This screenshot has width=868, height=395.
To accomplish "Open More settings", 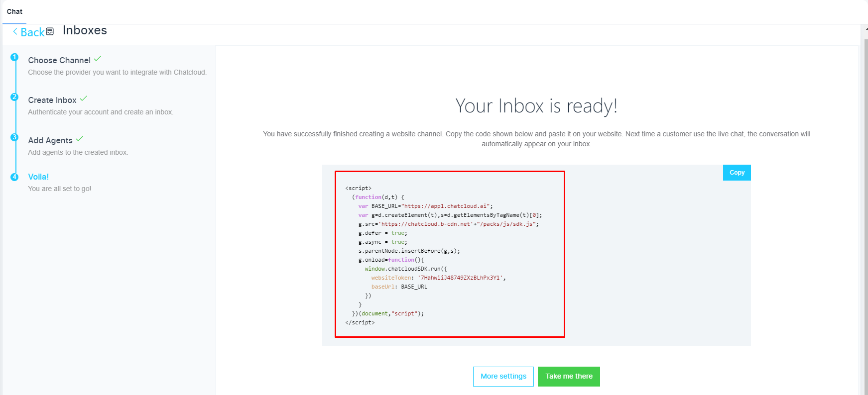I will [x=503, y=377].
